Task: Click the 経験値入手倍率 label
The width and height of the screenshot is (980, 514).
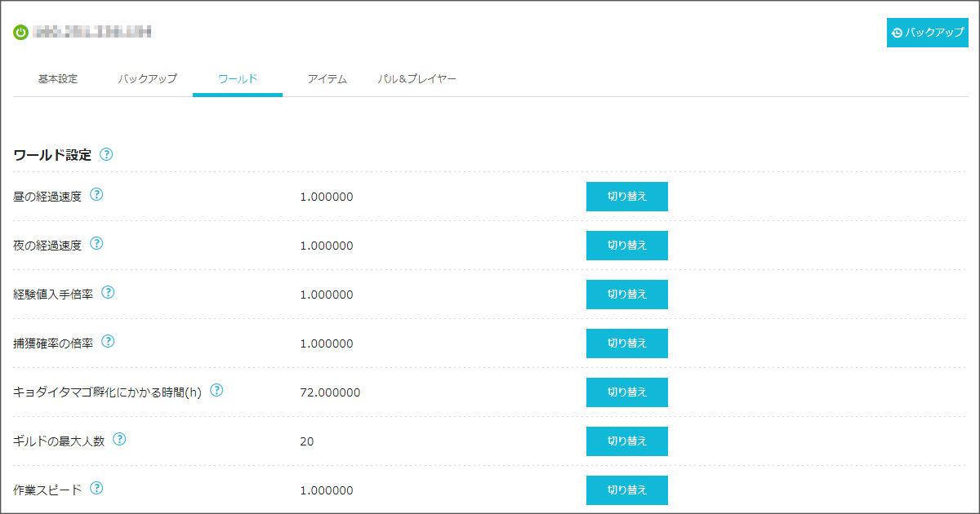Action: coord(53,295)
